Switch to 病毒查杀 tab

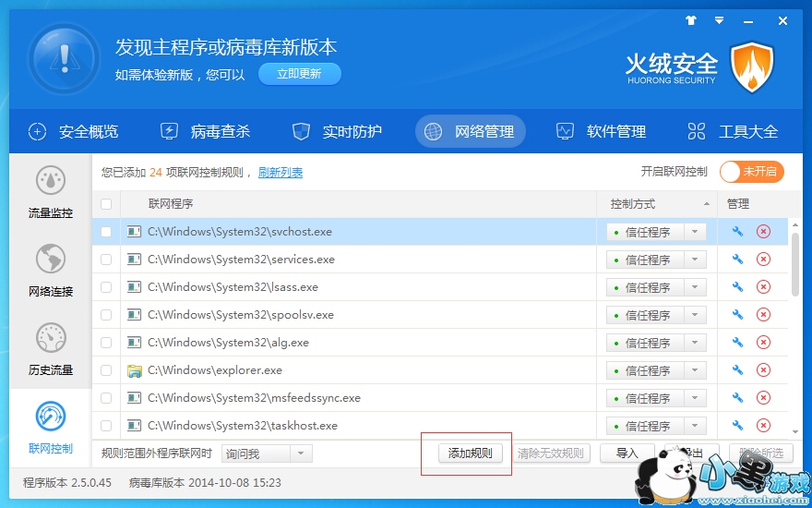(206, 131)
